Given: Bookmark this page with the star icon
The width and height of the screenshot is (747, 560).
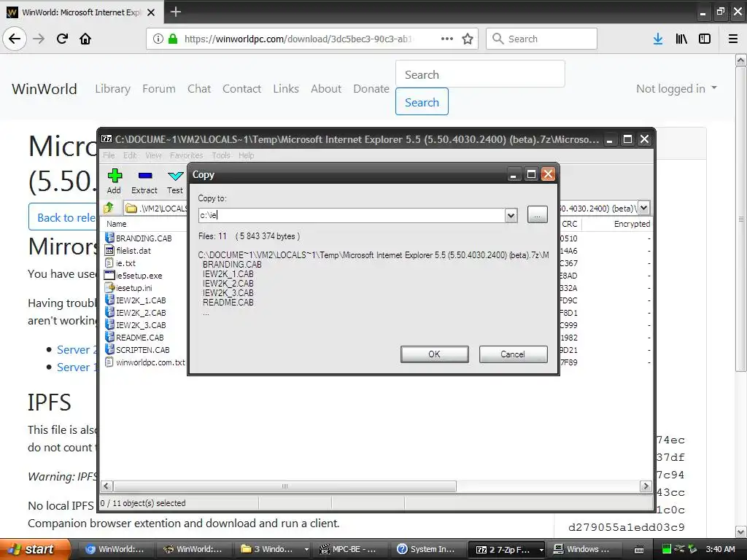Looking at the screenshot, I should point(468,39).
